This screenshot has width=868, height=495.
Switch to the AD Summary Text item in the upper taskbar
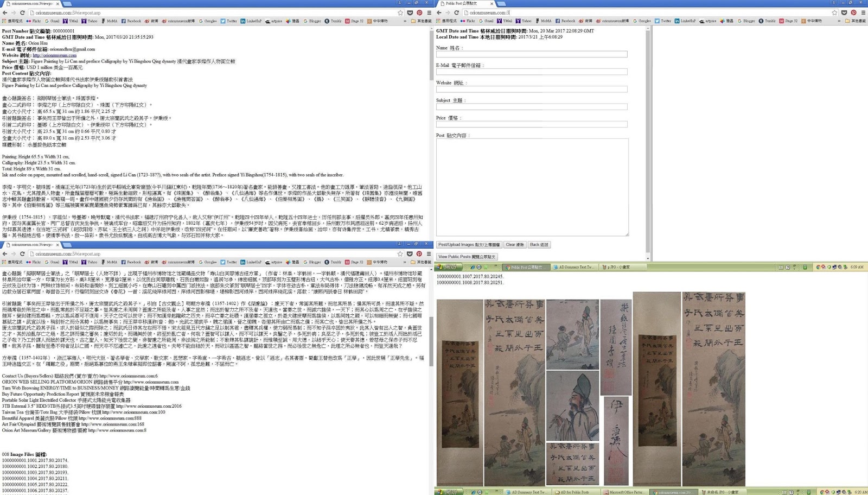[x=574, y=267]
